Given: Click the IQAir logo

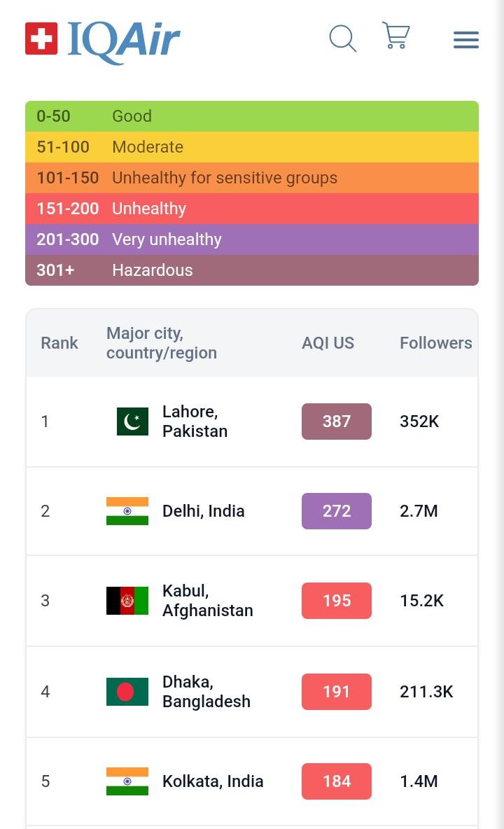Looking at the screenshot, I should pos(103,39).
